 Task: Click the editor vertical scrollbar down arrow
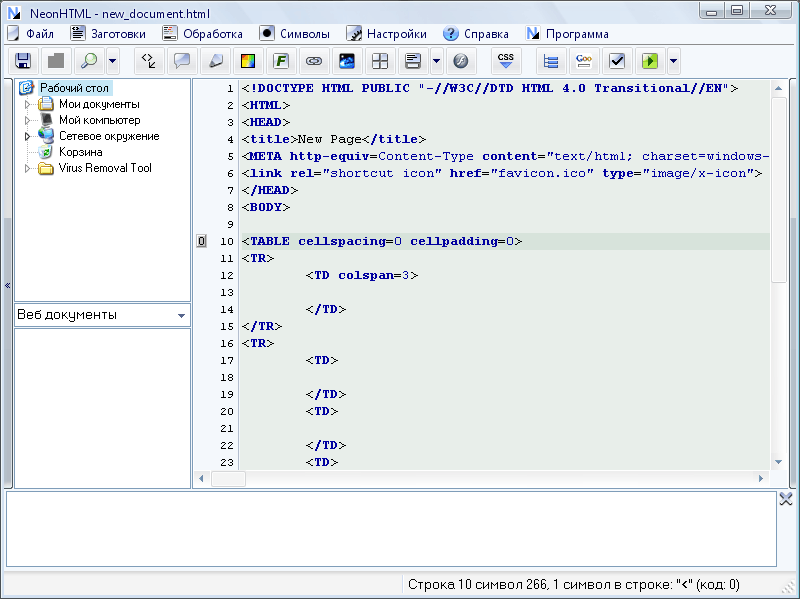pos(778,462)
